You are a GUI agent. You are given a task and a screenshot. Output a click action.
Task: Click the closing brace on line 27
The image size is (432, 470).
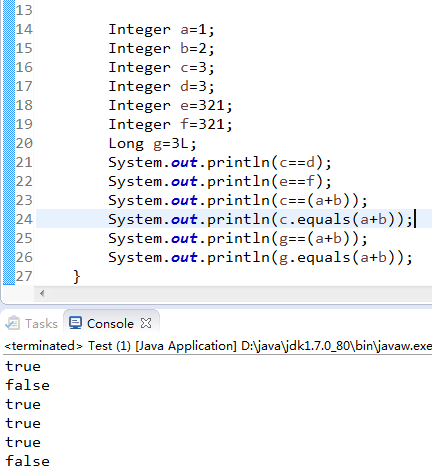[77, 277]
